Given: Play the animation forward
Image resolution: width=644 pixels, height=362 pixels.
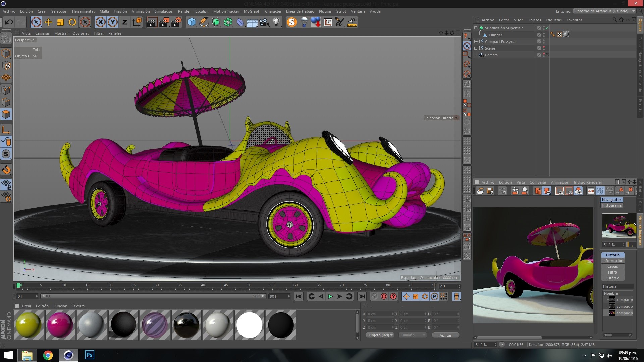Looking at the screenshot, I should coord(330,296).
